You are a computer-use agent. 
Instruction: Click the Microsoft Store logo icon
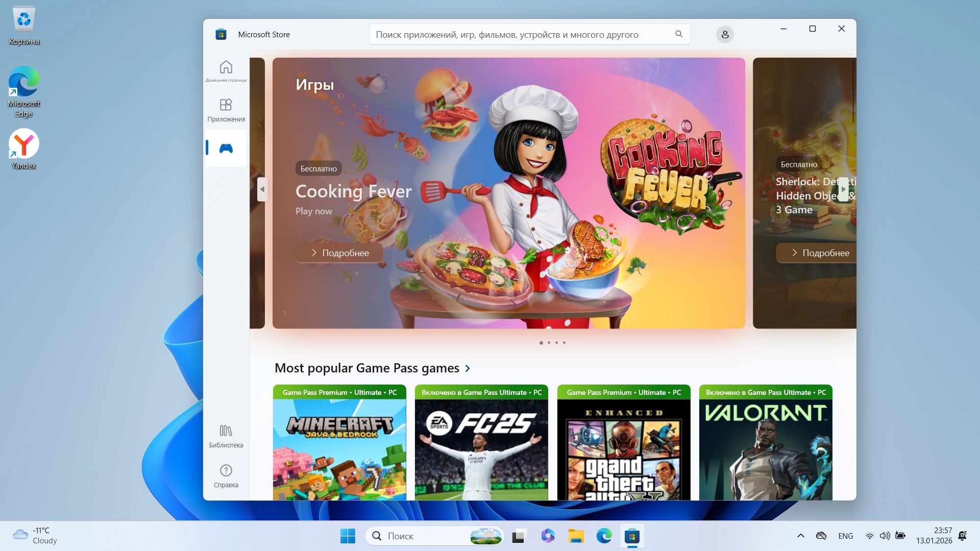[221, 35]
